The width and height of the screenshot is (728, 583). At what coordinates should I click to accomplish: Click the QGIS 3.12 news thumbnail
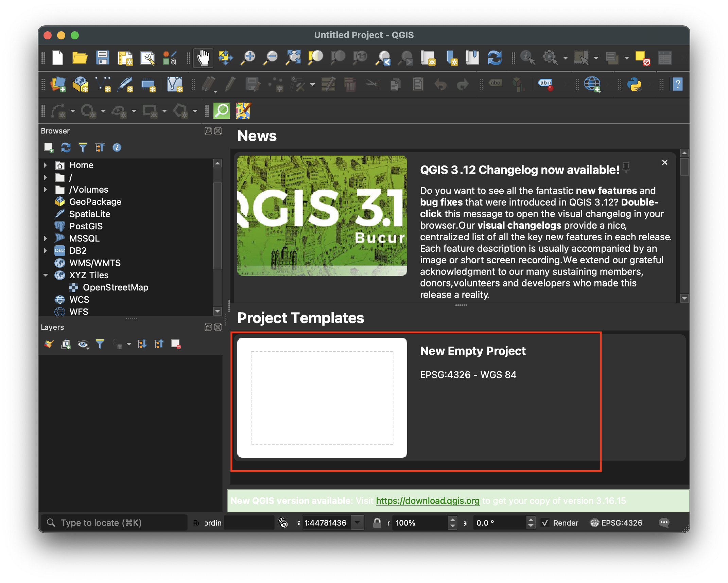click(322, 215)
